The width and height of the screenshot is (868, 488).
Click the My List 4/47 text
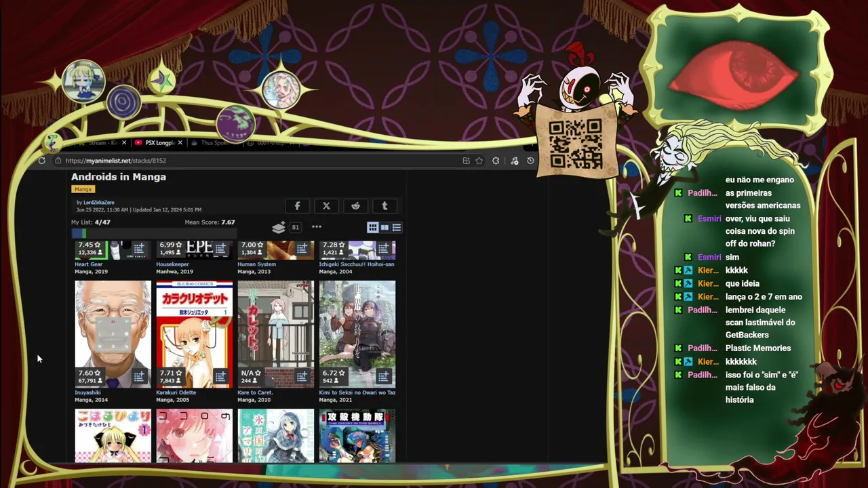click(91, 222)
